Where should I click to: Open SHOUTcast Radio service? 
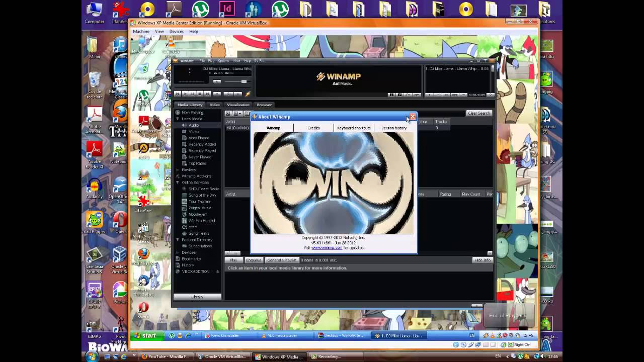(204, 189)
